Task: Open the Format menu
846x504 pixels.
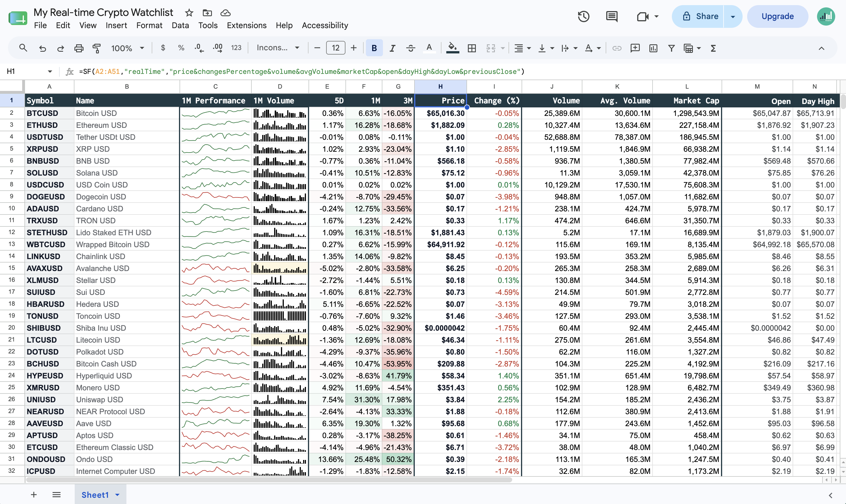Action: click(x=149, y=26)
